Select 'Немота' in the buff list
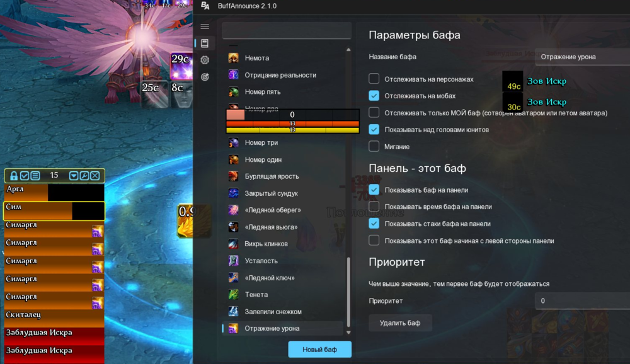 (x=256, y=58)
